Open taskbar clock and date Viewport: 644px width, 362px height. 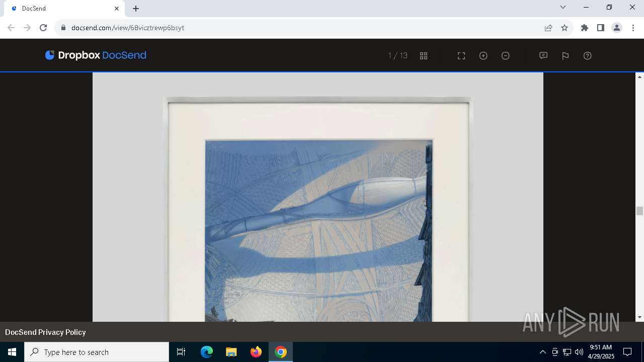(601, 352)
